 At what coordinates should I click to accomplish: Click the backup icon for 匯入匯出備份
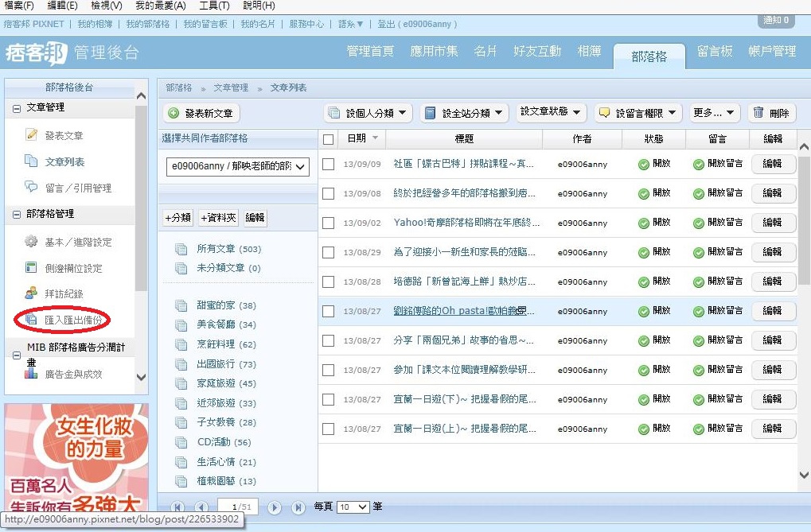pos(31,320)
